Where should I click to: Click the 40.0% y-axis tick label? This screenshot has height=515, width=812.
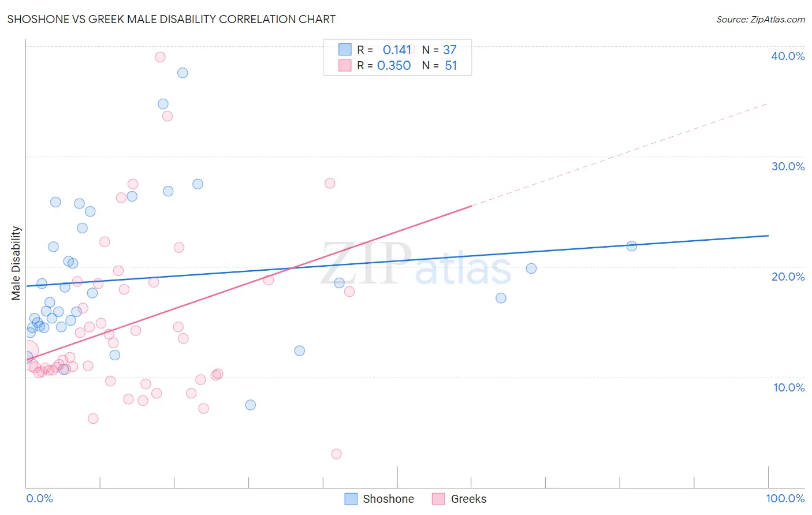point(788,56)
